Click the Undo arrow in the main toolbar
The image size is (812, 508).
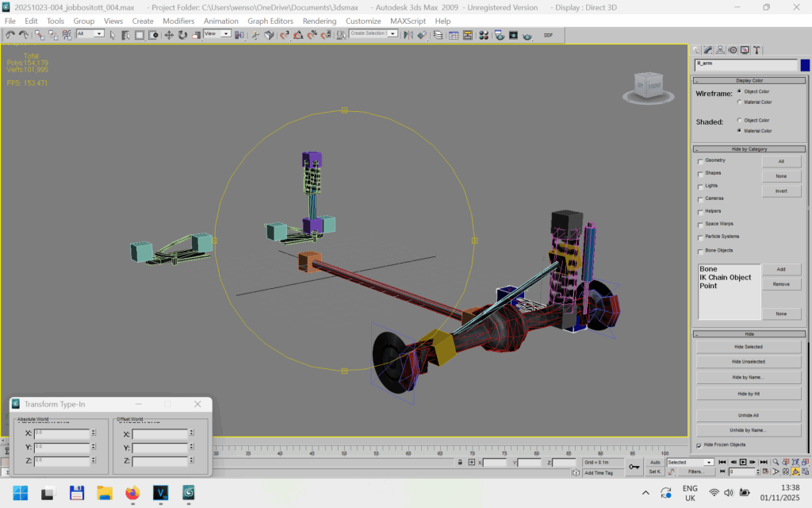10,35
